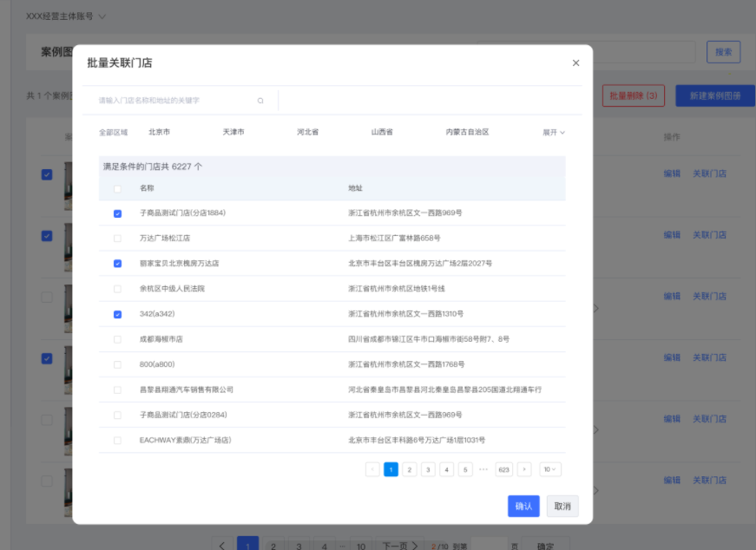The image size is (756, 550).
Task: Confirm selection with the 确认 button
Action: 523,506
